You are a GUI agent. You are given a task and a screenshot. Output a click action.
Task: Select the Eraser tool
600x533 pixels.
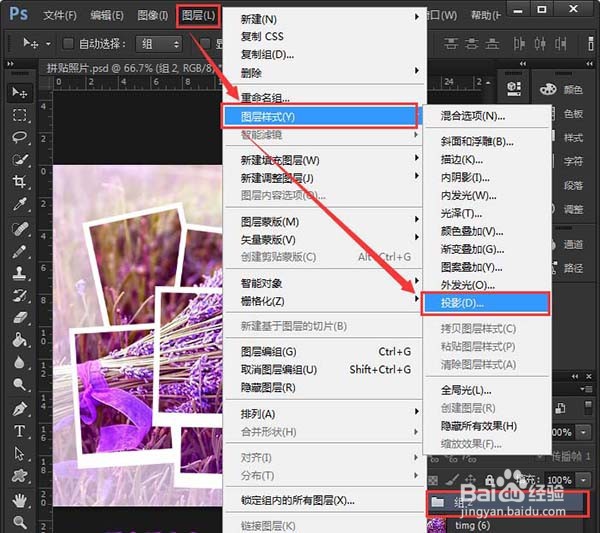coord(19,317)
